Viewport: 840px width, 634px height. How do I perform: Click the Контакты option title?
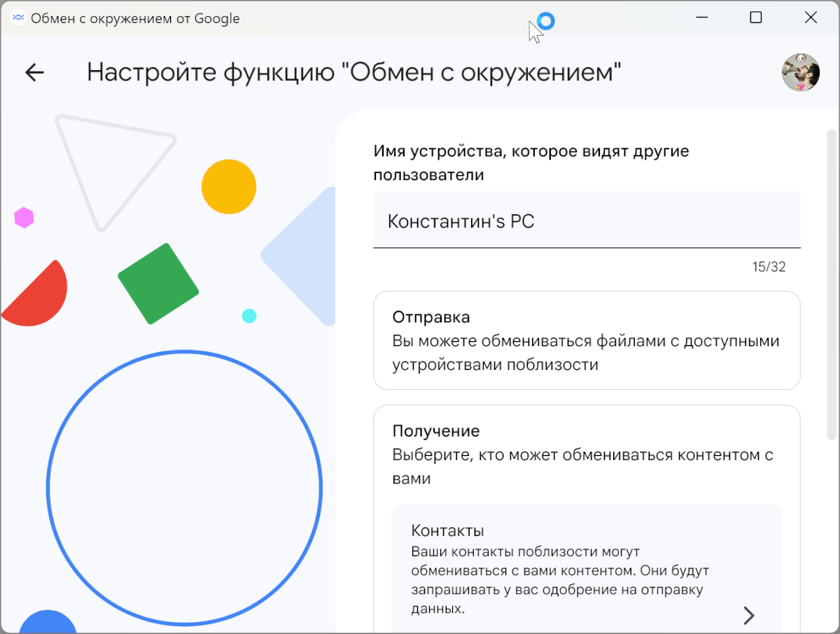tap(448, 530)
